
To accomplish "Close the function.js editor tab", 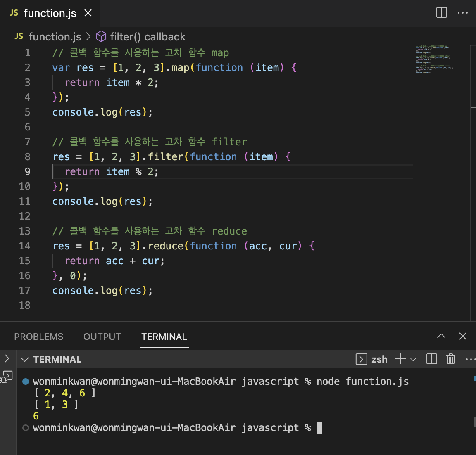I will click(88, 13).
